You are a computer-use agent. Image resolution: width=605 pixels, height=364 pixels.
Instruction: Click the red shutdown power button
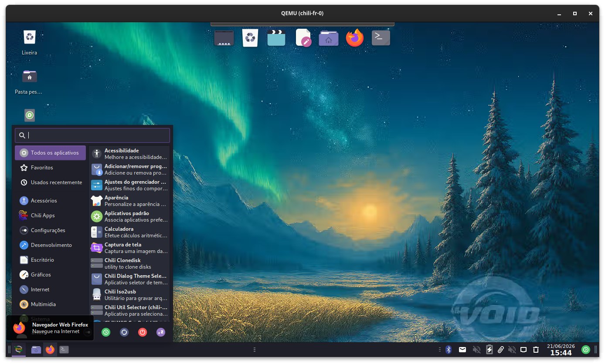point(143,332)
